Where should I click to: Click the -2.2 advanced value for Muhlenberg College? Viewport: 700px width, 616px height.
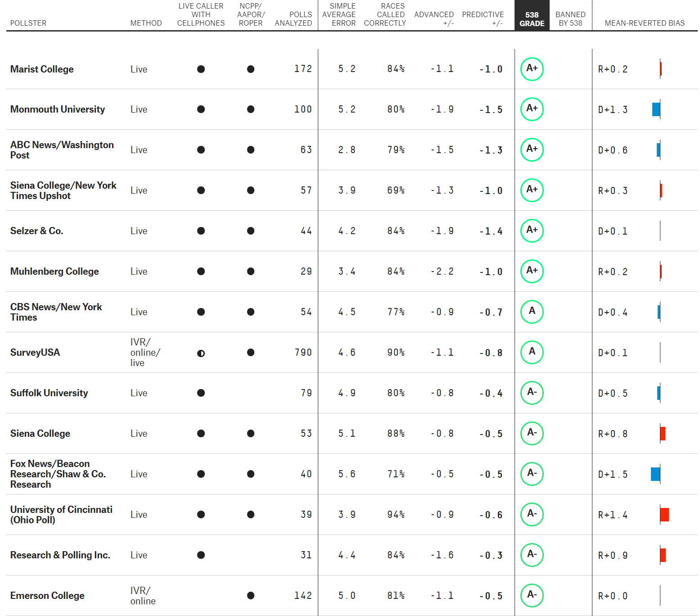tap(442, 272)
